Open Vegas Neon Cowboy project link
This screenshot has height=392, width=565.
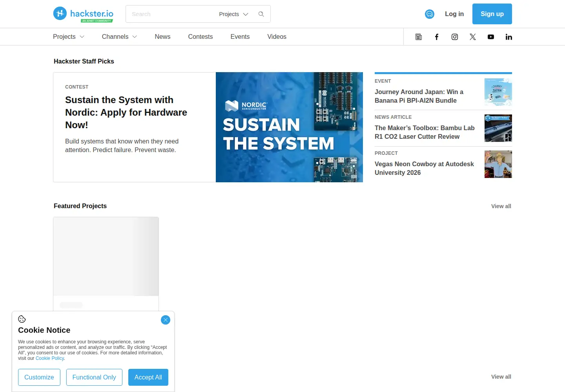click(424, 168)
